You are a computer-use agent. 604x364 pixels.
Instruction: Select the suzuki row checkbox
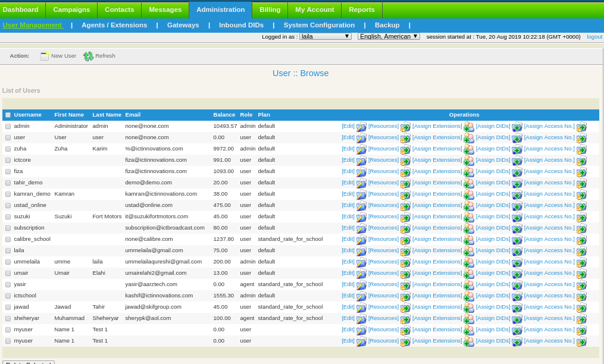click(8, 217)
